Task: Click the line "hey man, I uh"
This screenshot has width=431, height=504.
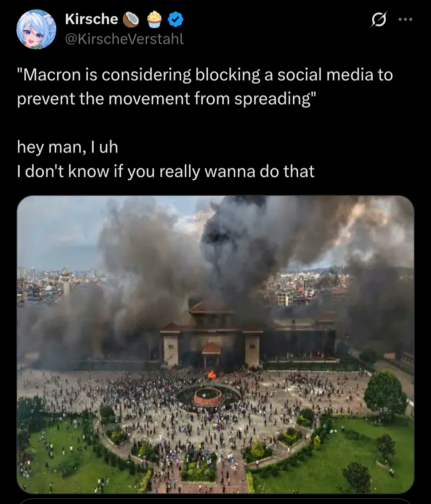Action: tap(67, 147)
